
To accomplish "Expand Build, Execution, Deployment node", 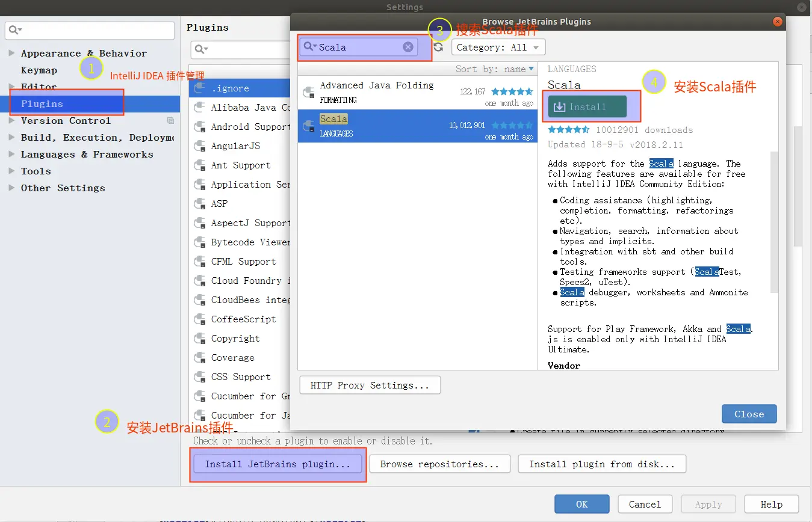I will point(11,137).
